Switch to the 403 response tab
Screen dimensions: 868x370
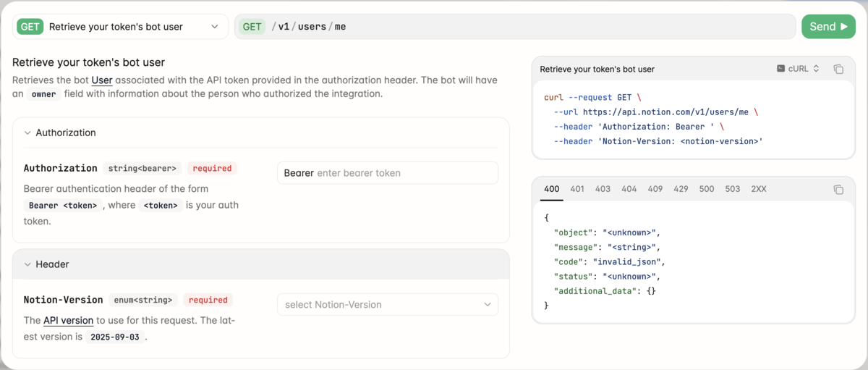click(603, 189)
